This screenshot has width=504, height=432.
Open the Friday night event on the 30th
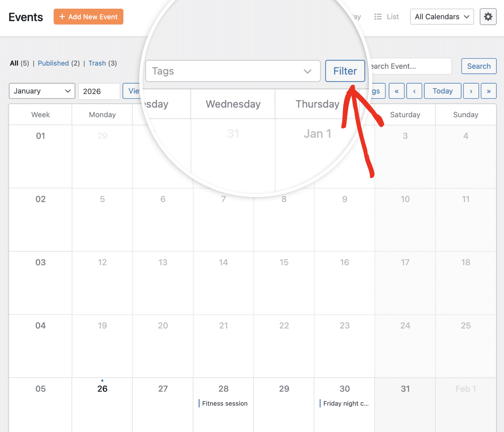pos(345,403)
